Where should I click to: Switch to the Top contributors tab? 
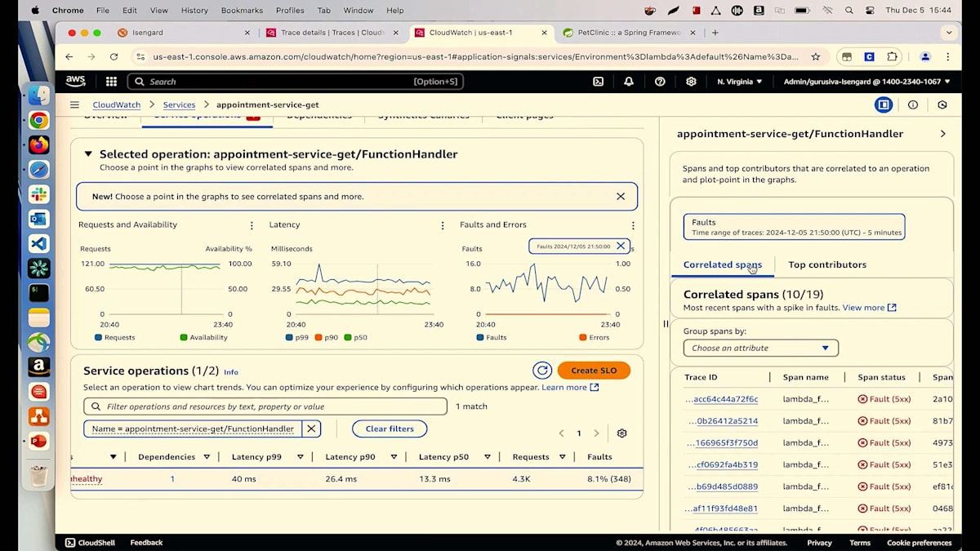[827, 264]
